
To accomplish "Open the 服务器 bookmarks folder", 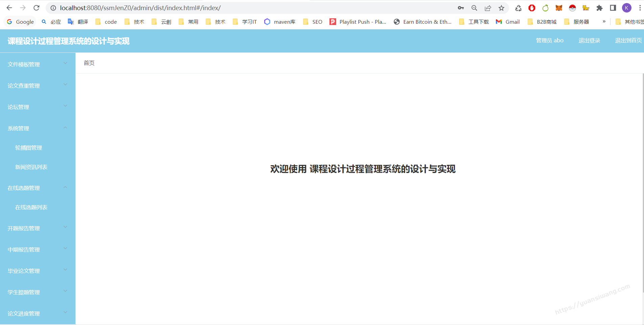I will [577, 22].
